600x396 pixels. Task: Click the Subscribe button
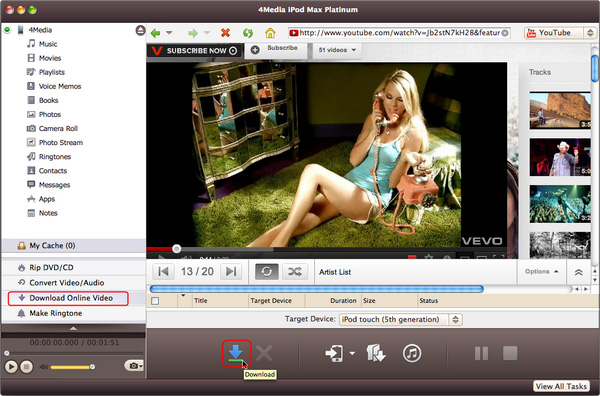(x=276, y=49)
